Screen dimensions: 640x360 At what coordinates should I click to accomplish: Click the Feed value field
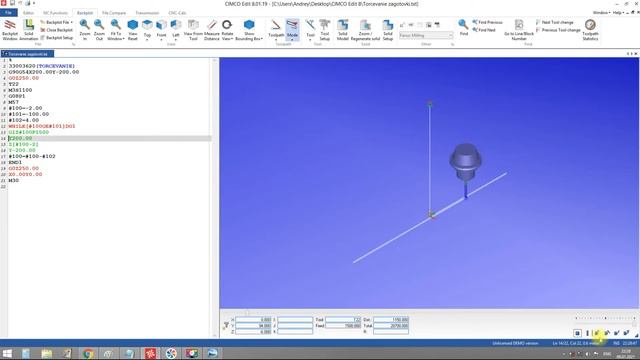[343, 326]
